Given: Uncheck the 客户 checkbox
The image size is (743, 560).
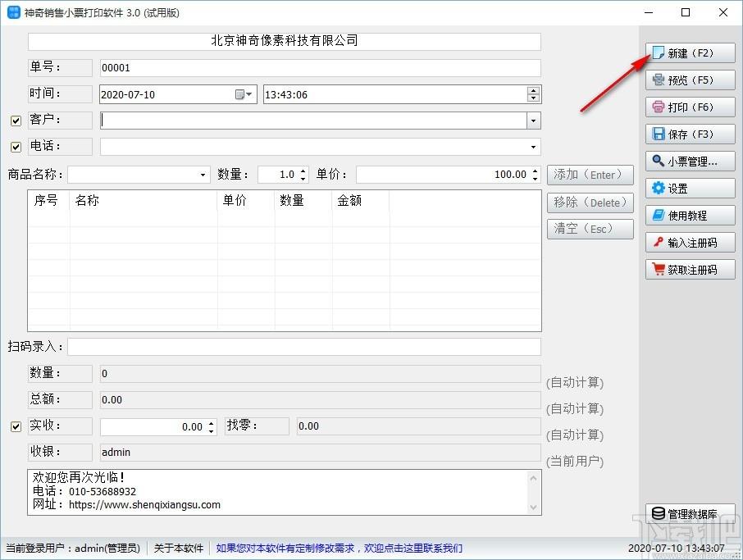Looking at the screenshot, I should coord(16,121).
